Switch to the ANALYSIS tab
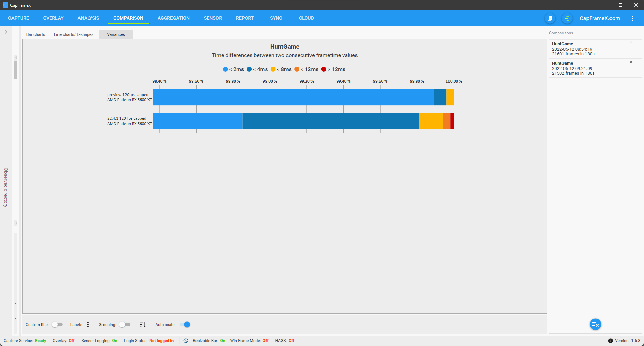The width and height of the screenshot is (644, 346). [88, 18]
